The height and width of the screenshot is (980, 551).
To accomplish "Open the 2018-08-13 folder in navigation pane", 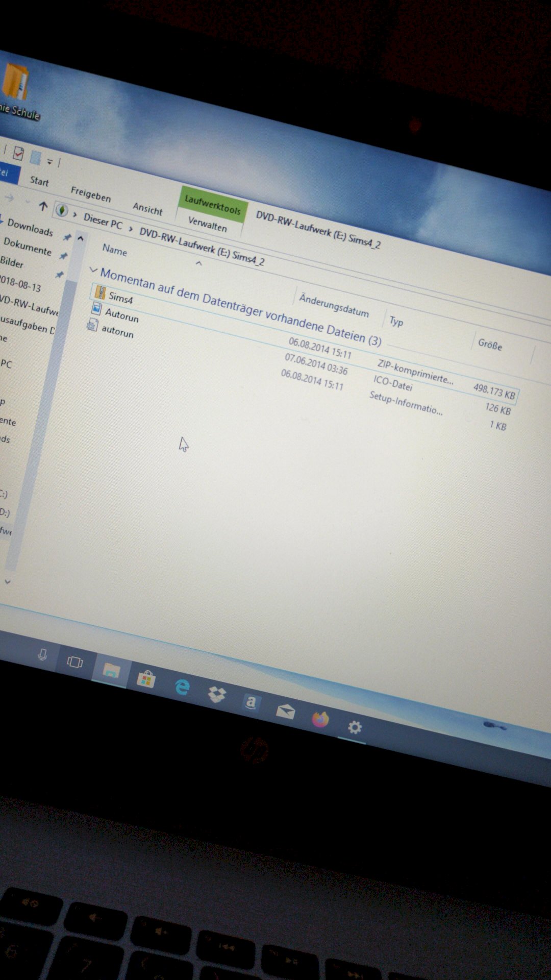I will (x=20, y=283).
